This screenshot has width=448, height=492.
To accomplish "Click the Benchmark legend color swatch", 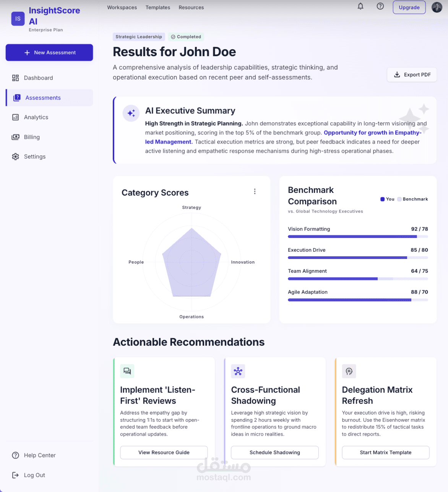I will pyautogui.click(x=399, y=199).
